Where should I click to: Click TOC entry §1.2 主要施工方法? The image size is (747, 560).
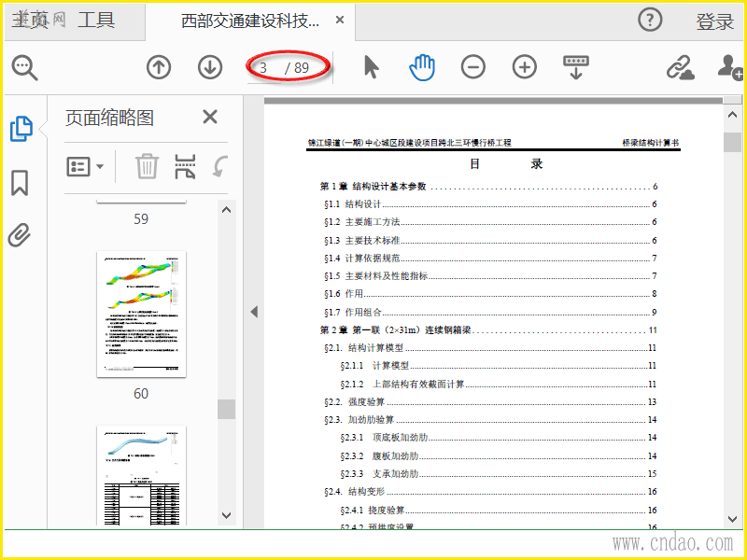(x=490, y=222)
